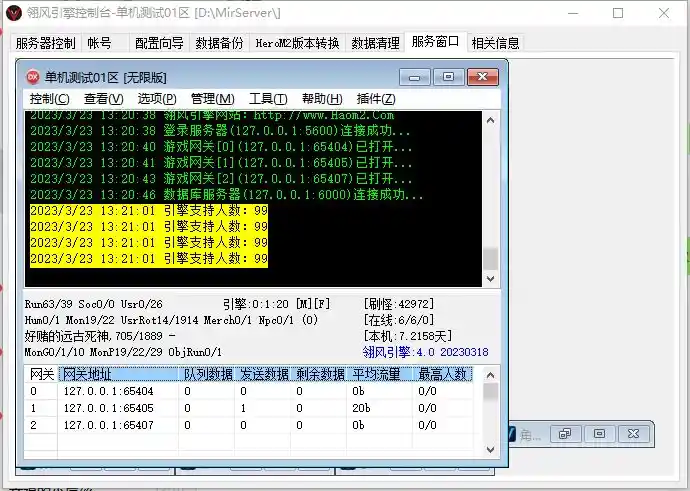Image resolution: width=690 pixels, height=491 pixels.
Task: Click log line 游戏网关[1] 已打开
Action: click(x=221, y=163)
